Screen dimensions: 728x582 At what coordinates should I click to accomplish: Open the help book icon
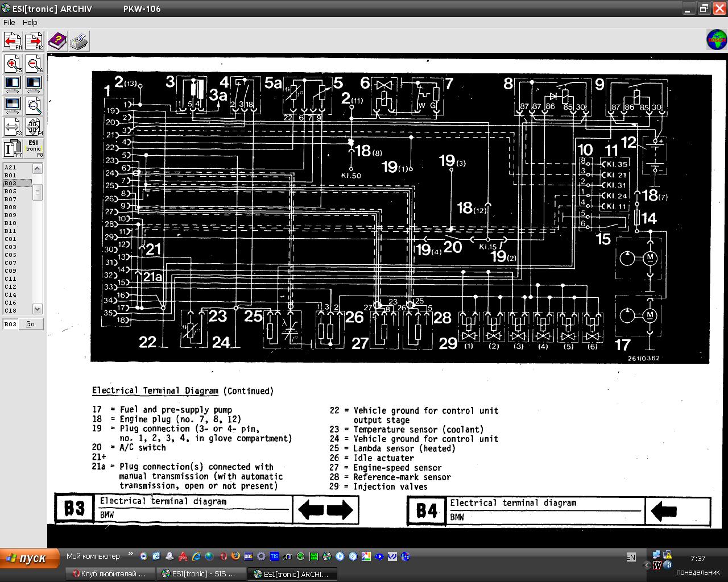pyautogui.click(x=57, y=41)
